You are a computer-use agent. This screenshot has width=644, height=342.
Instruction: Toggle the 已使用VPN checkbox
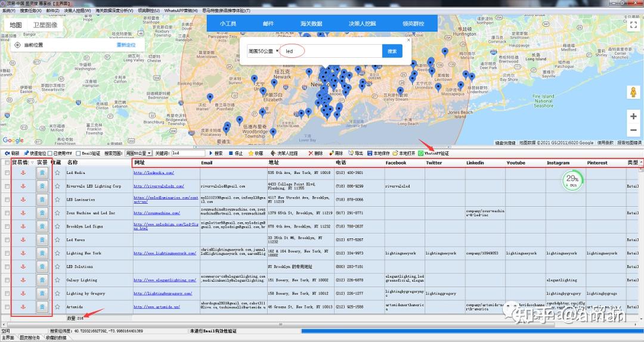[x=49, y=153]
